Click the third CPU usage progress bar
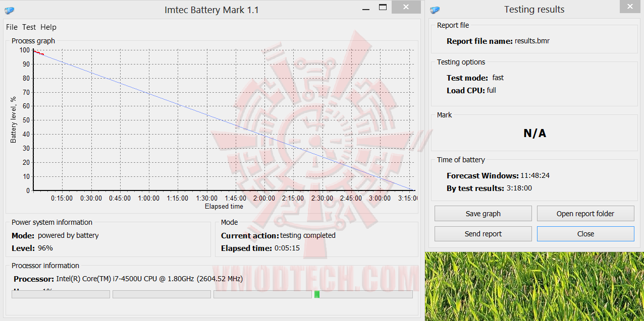The width and height of the screenshot is (644, 321). click(262, 294)
